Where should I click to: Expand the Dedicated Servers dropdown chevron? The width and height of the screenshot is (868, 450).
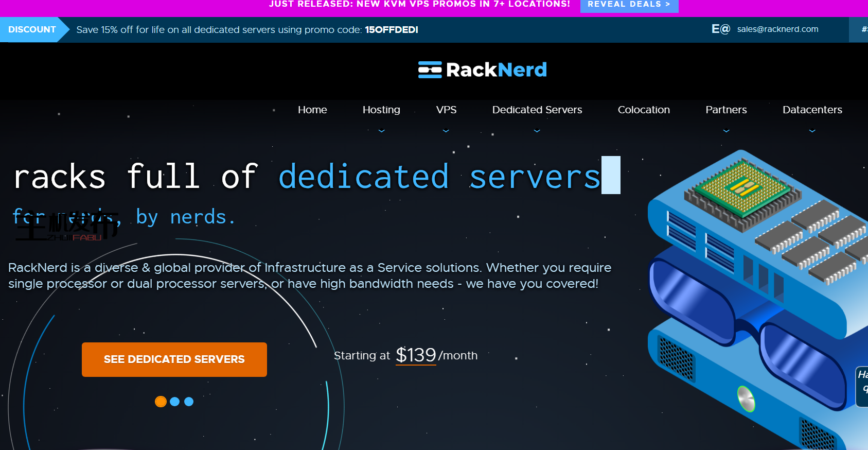click(537, 131)
